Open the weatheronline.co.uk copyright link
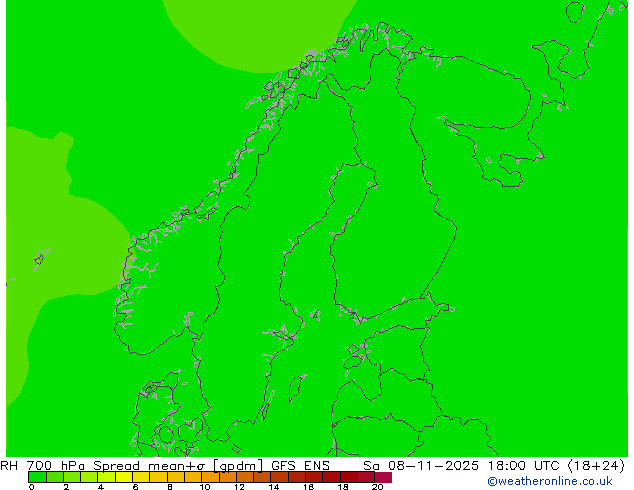Screen dimensions: 634x490 [x=549, y=481]
